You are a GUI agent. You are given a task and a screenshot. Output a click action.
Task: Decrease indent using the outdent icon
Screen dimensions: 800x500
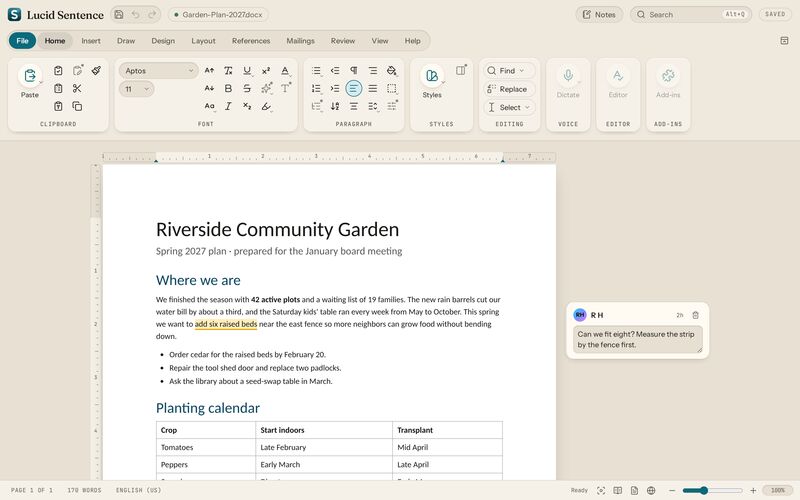(335, 70)
